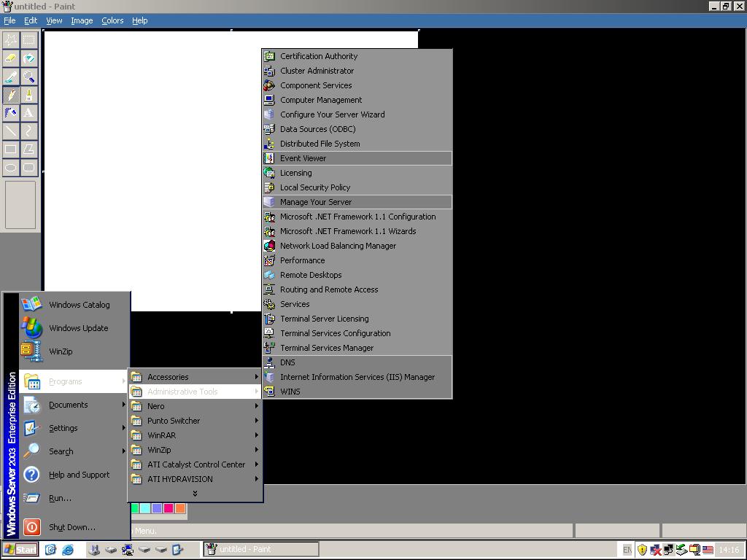747x560 pixels.
Task: Select the orange color swatch
Action: click(x=180, y=508)
